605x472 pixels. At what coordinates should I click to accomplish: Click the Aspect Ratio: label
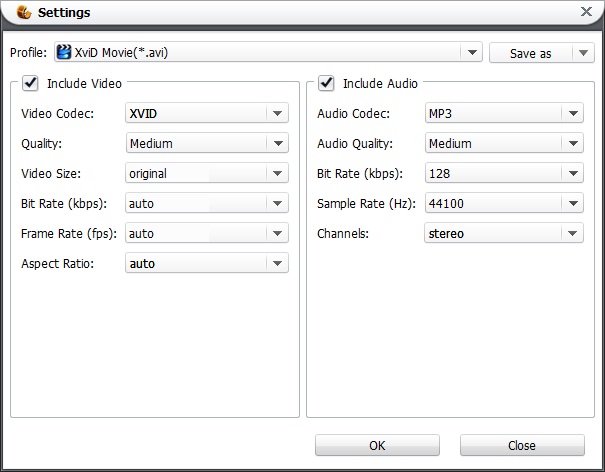click(x=57, y=264)
